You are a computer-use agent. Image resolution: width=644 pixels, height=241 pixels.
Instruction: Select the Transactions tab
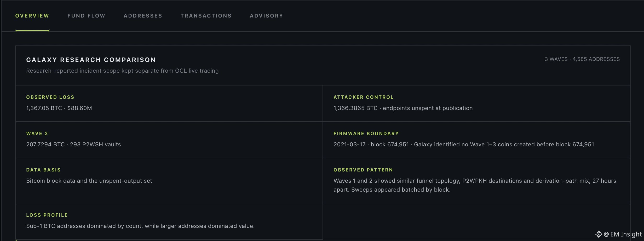pos(206,16)
